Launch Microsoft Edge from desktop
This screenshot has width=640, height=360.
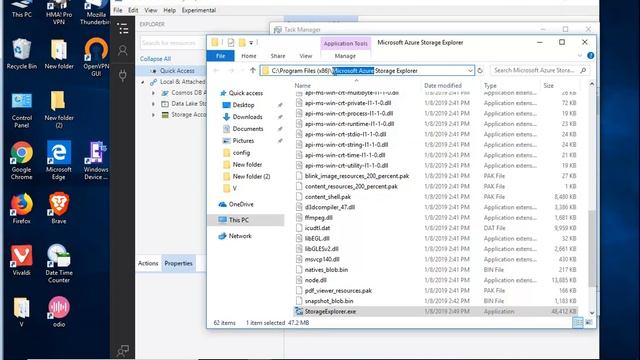point(59,161)
